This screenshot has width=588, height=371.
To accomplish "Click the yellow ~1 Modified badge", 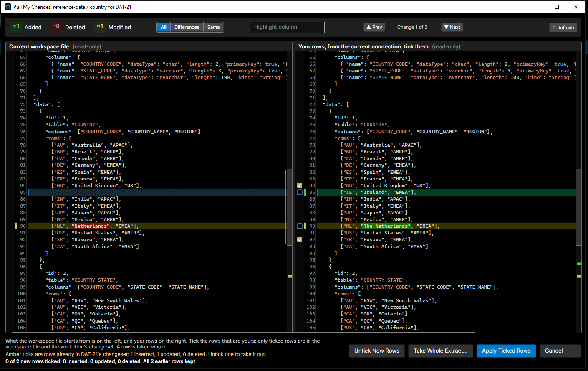I will click(100, 27).
